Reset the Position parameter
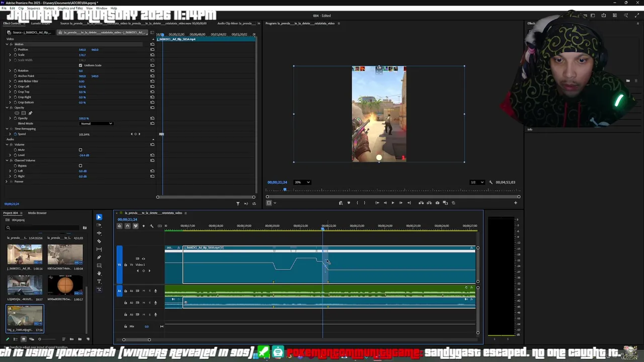The height and width of the screenshot is (362, 644). tap(152, 50)
